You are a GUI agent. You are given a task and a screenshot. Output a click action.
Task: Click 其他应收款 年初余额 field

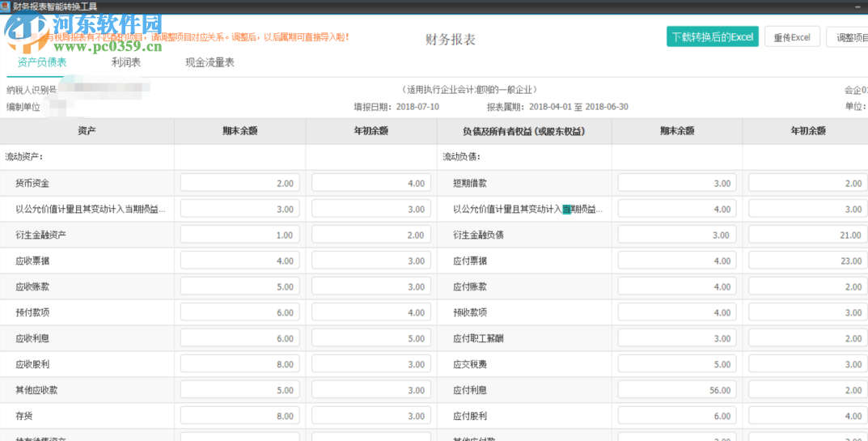click(370, 390)
